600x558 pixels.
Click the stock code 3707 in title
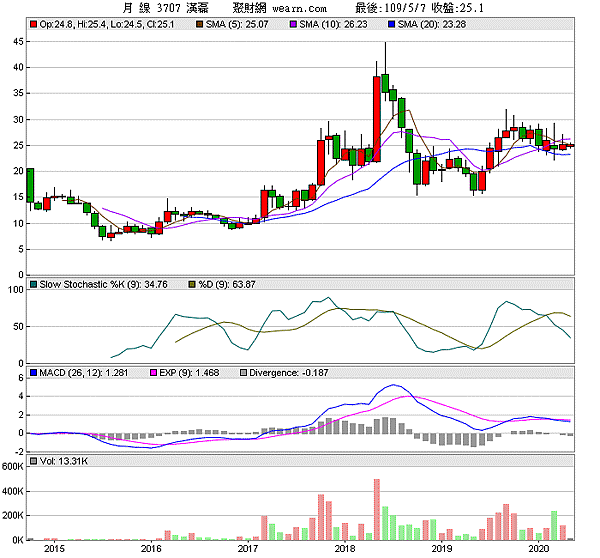tap(168, 8)
